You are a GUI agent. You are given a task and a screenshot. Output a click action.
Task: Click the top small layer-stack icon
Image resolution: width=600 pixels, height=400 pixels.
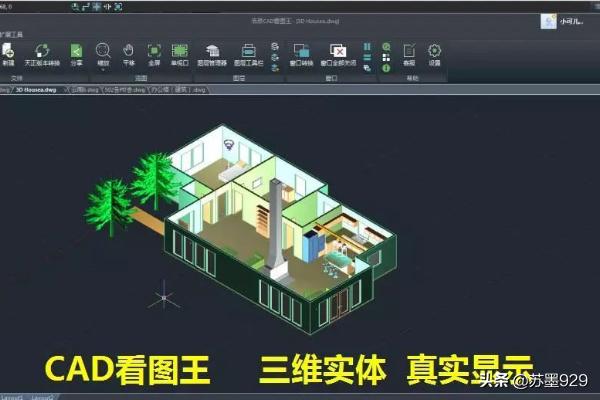pos(275,47)
